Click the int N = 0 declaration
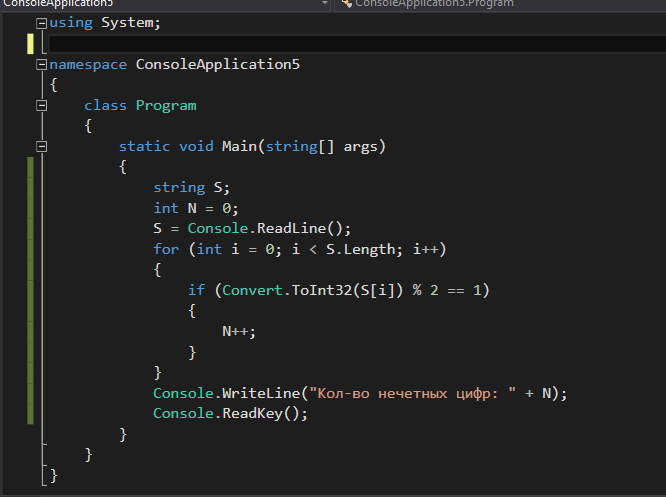 pos(196,208)
